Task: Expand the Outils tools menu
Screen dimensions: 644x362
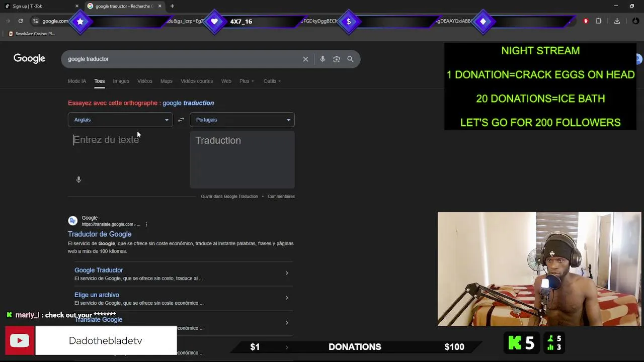Action: (x=272, y=81)
